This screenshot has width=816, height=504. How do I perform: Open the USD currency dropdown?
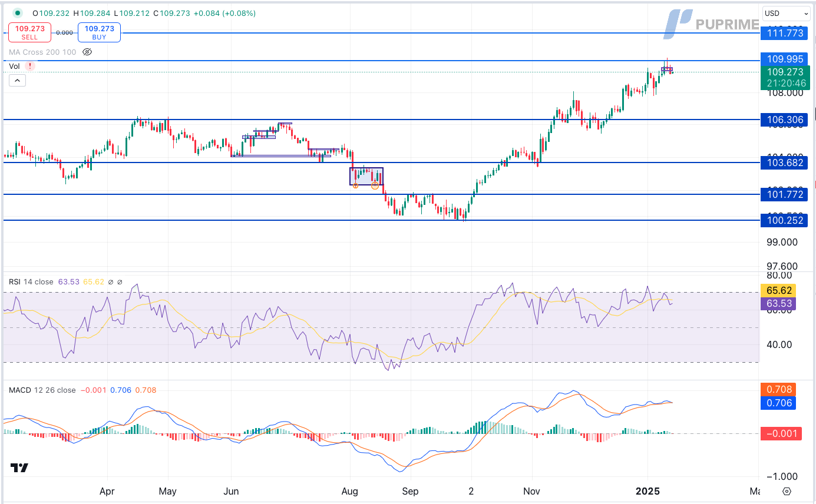(786, 13)
